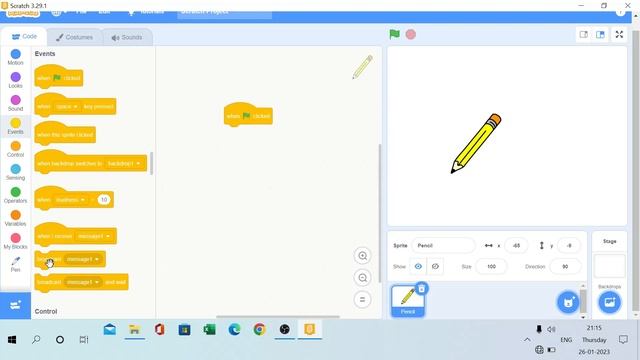640x360 pixels.
Task: Click the sprite pane scroll down arrow
Action: coord(583,317)
